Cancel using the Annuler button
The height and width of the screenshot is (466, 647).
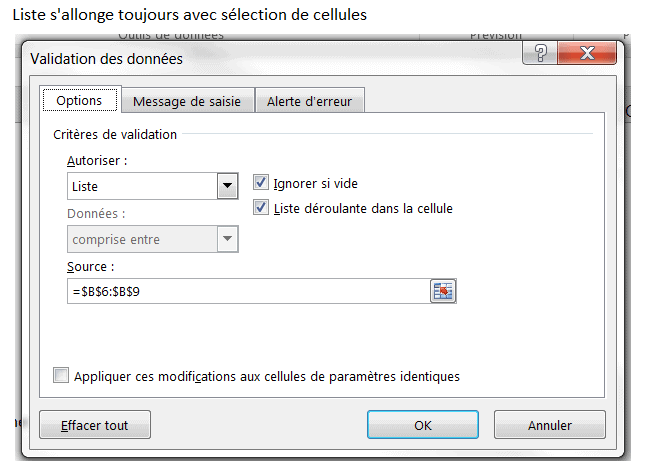(x=550, y=425)
